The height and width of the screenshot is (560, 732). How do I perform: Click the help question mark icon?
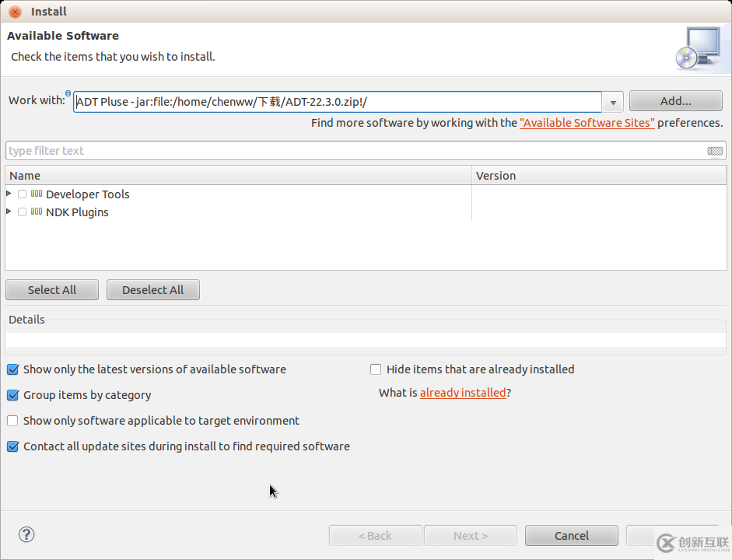26,534
